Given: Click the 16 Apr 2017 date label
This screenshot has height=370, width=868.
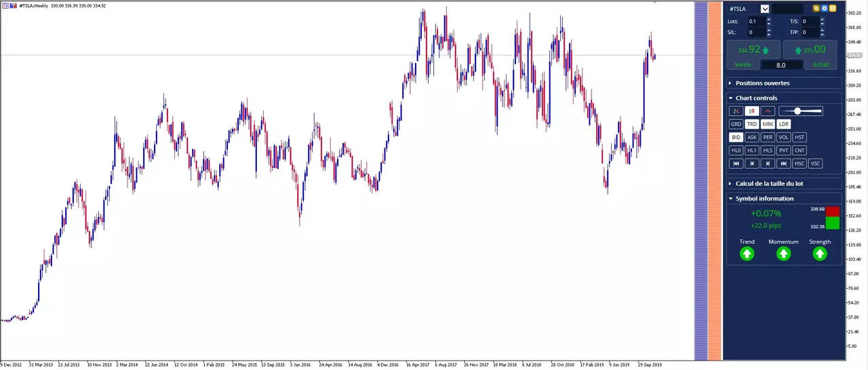Looking at the screenshot, I should click(x=416, y=365).
